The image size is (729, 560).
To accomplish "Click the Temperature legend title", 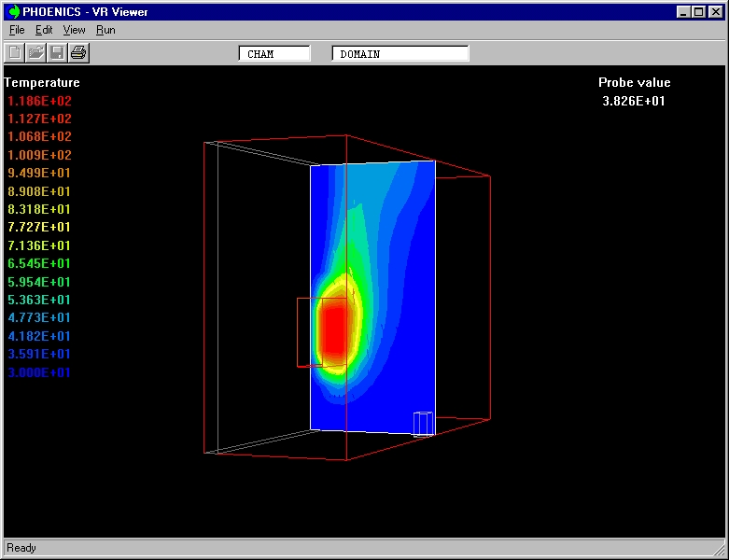I will coord(42,82).
